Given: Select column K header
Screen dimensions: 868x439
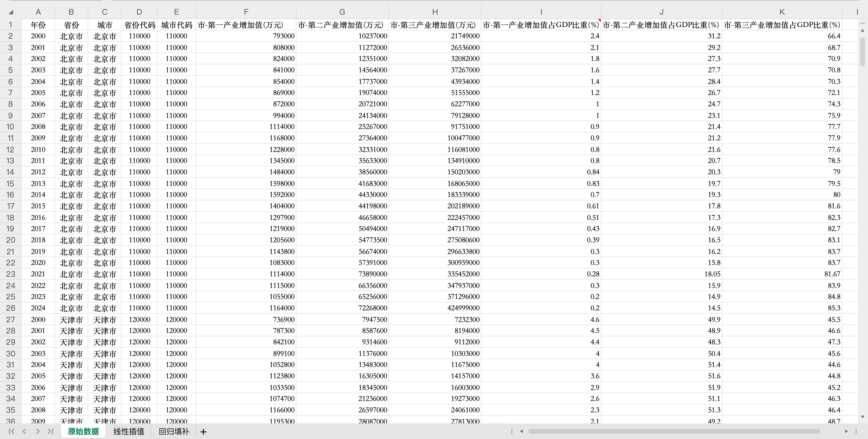Looking at the screenshot, I should (782, 12).
